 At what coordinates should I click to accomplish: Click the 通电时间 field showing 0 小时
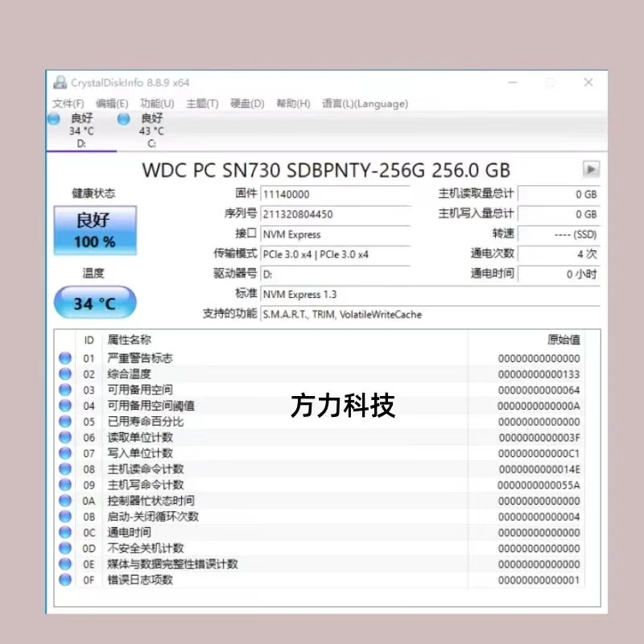559,275
